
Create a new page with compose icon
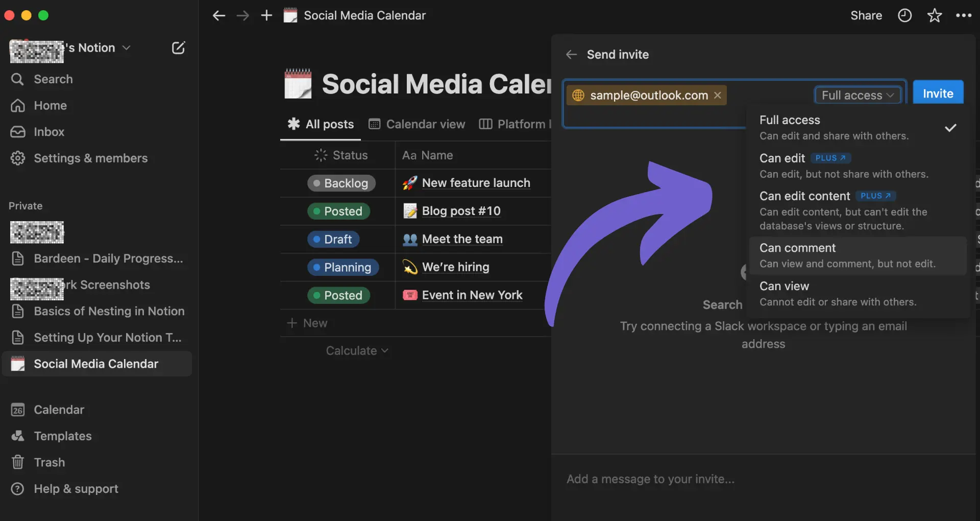178,48
